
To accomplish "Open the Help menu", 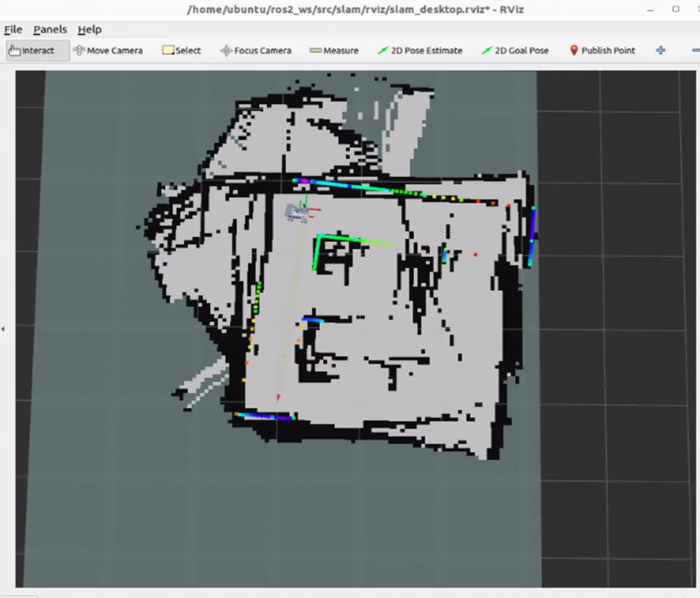I will click(x=90, y=29).
